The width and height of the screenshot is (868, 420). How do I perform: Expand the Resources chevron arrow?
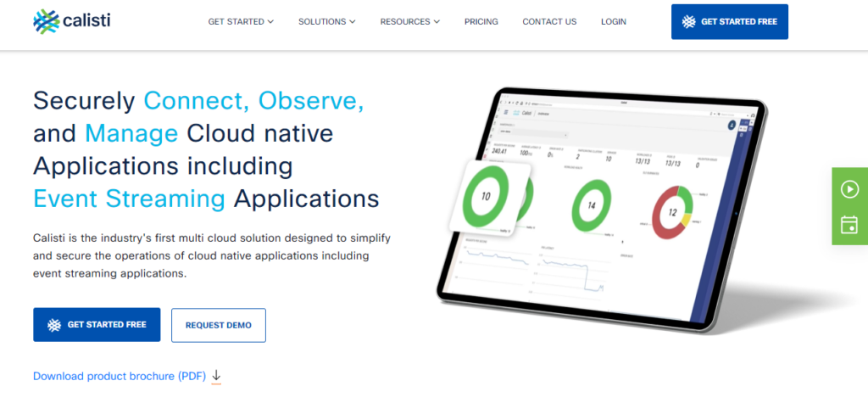pos(437,21)
